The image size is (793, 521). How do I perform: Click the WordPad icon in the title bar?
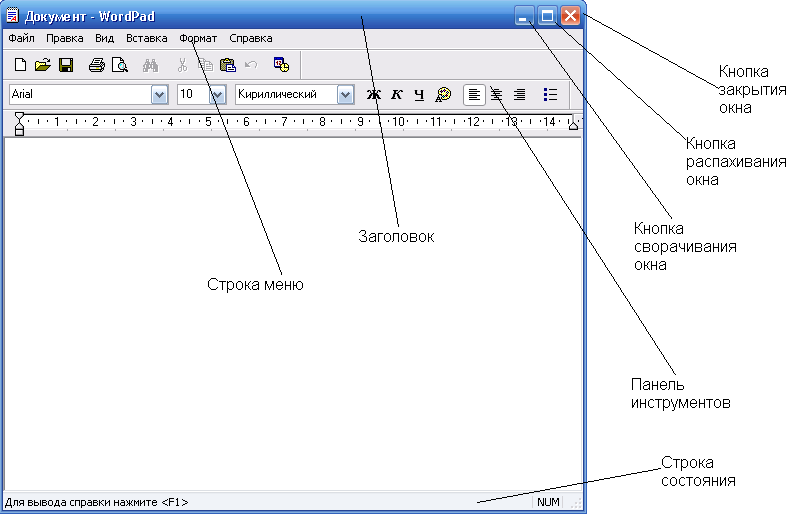13,16
